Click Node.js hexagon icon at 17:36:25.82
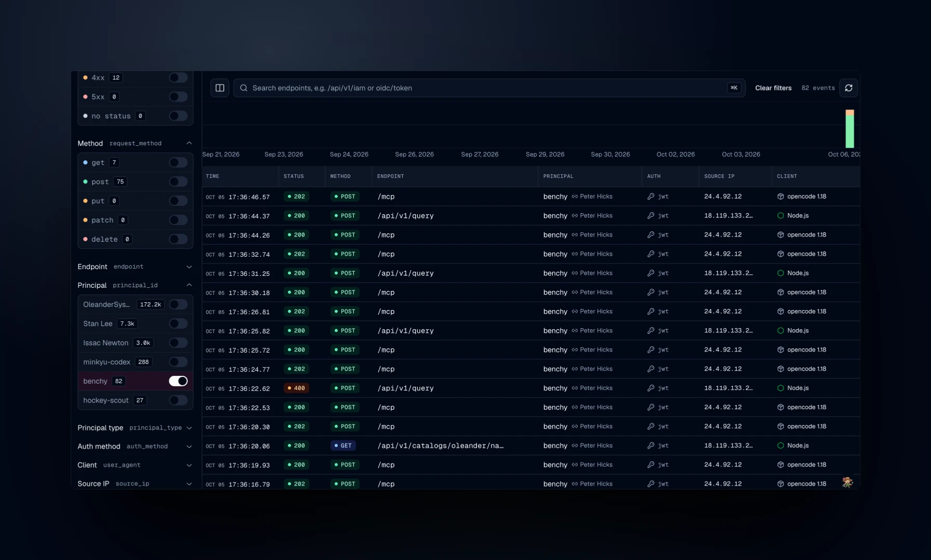Viewport: 931px width, 560px height. [x=781, y=331]
